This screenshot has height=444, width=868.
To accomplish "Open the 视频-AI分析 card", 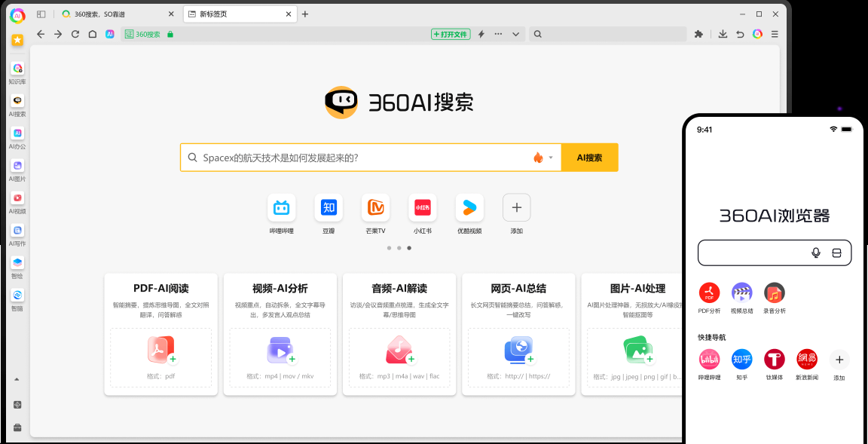I will click(x=280, y=334).
